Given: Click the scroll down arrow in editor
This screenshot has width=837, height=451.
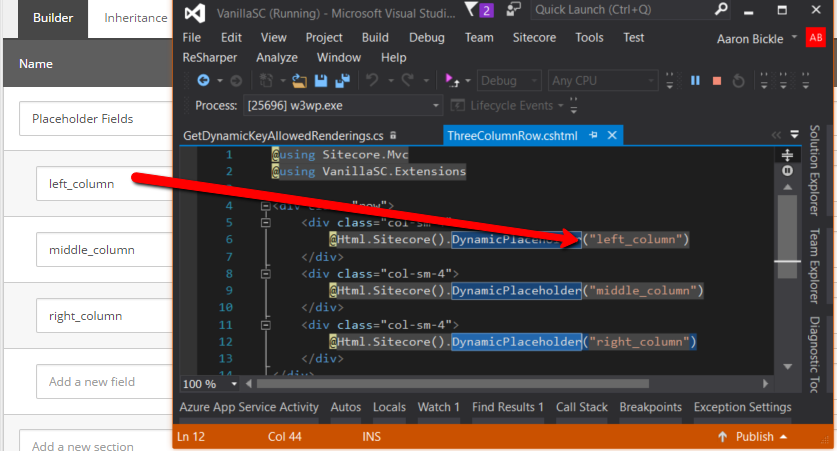Looking at the screenshot, I should click(787, 367).
